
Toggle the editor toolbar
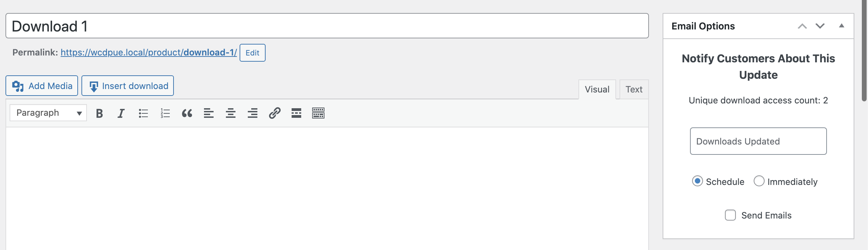[x=318, y=113]
